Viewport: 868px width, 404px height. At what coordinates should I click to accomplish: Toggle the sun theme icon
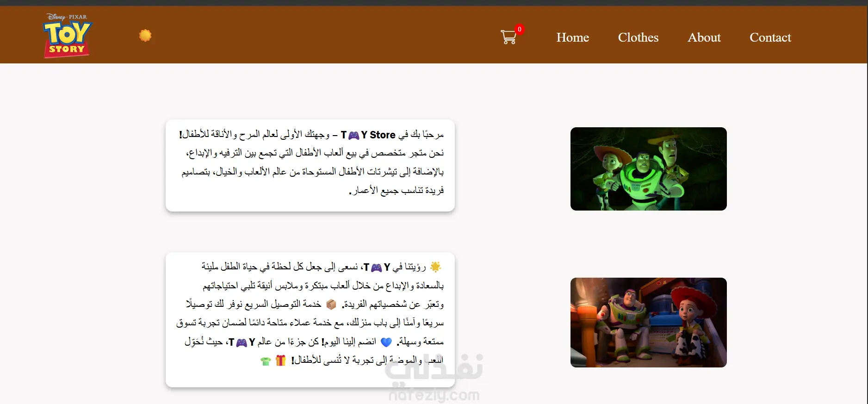pyautogui.click(x=145, y=36)
